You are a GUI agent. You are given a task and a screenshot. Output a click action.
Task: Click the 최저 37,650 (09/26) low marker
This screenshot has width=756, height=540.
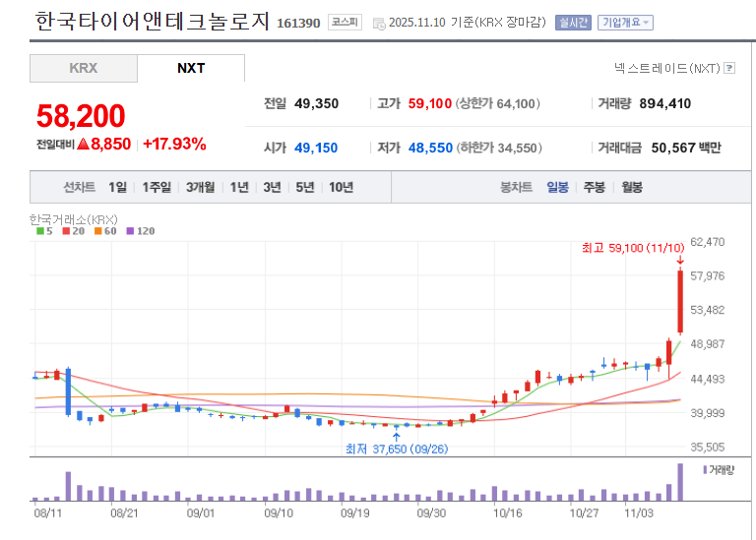[397, 449]
